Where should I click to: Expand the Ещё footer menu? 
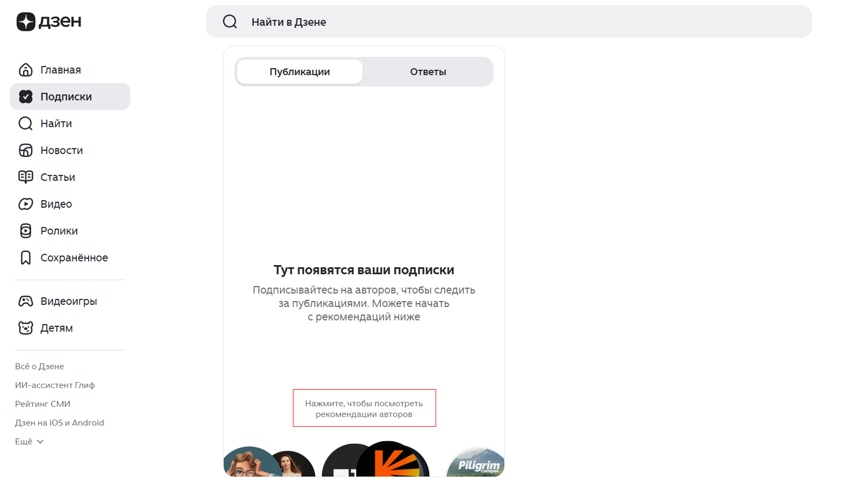[30, 441]
